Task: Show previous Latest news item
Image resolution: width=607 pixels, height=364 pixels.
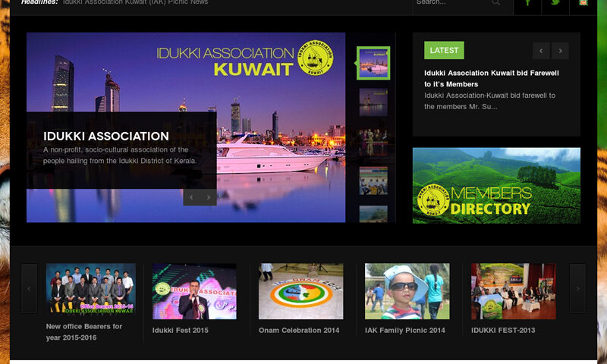Action: (541, 51)
